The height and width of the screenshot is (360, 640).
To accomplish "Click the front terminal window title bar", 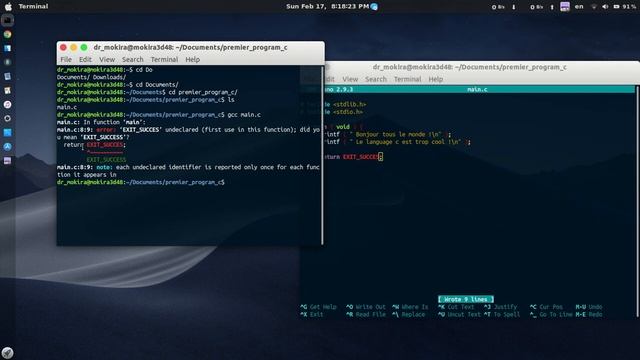I will click(x=191, y=47).
